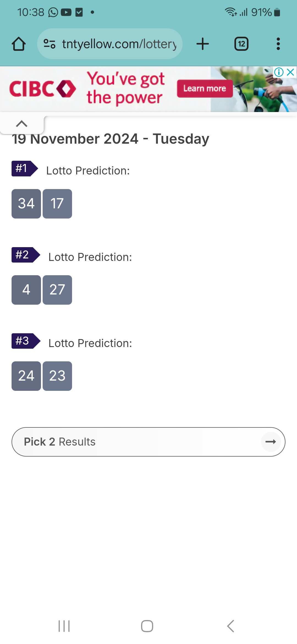Screen dimensions: 297x644
Task: Click the number 23 tile
Action: pos(57,376)
